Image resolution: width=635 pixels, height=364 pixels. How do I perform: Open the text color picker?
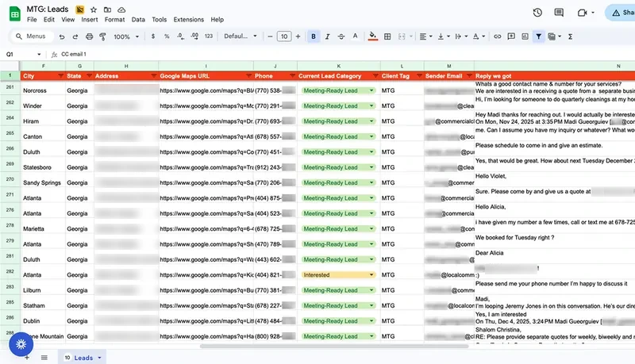tap(355, 36)
